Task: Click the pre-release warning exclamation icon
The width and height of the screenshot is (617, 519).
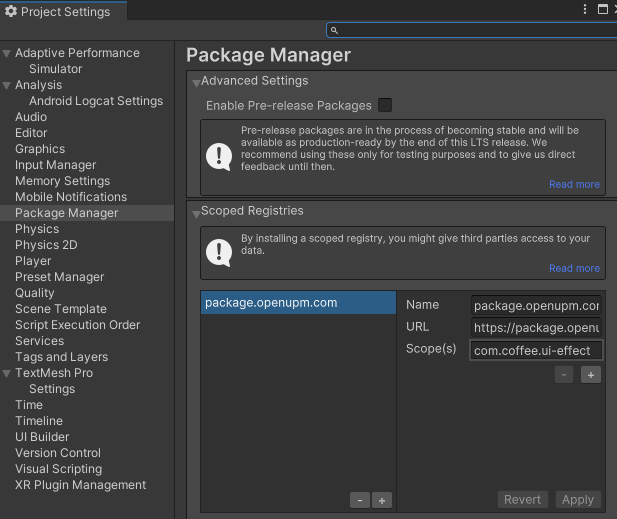Action: (x=219, y=157)
